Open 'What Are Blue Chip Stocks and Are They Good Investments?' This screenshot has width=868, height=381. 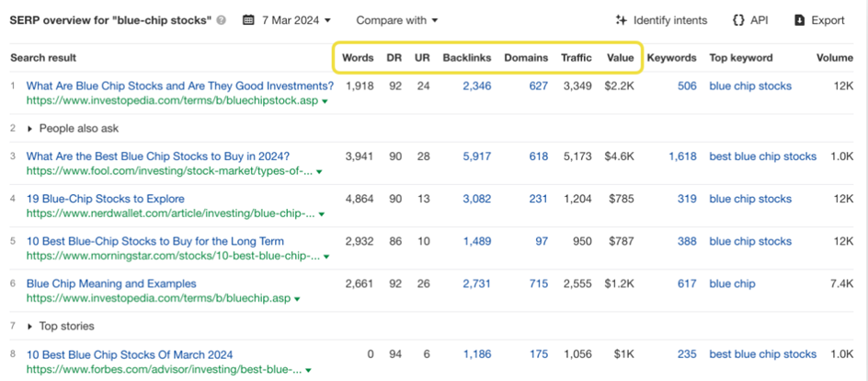[180, 86]
